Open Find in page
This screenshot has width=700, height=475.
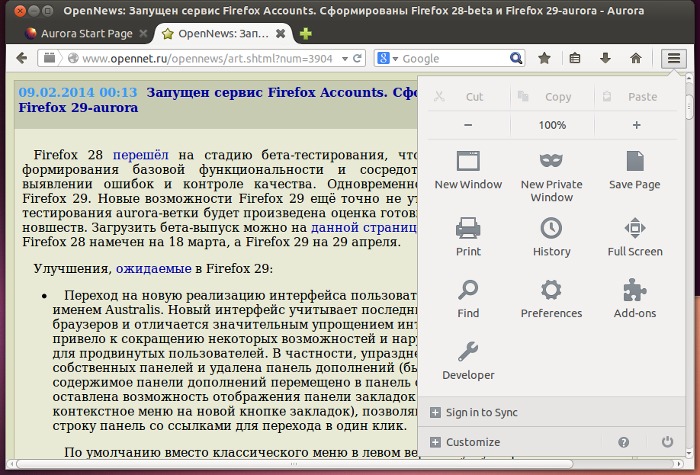coord(468,298)
